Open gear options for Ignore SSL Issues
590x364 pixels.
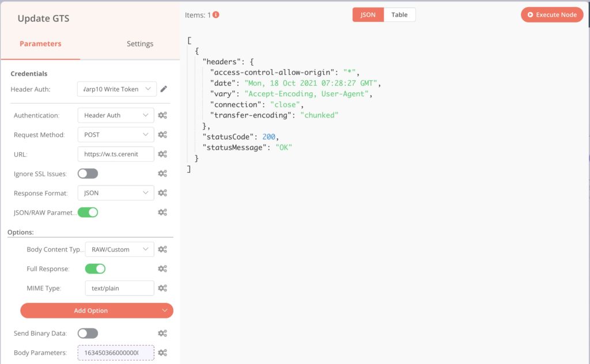163,173
